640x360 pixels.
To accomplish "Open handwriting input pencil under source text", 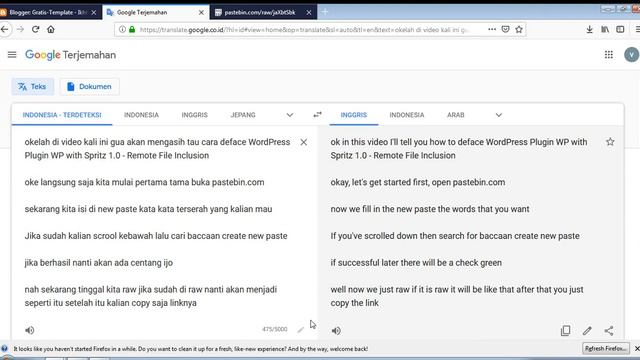I will tap(300, 329).
